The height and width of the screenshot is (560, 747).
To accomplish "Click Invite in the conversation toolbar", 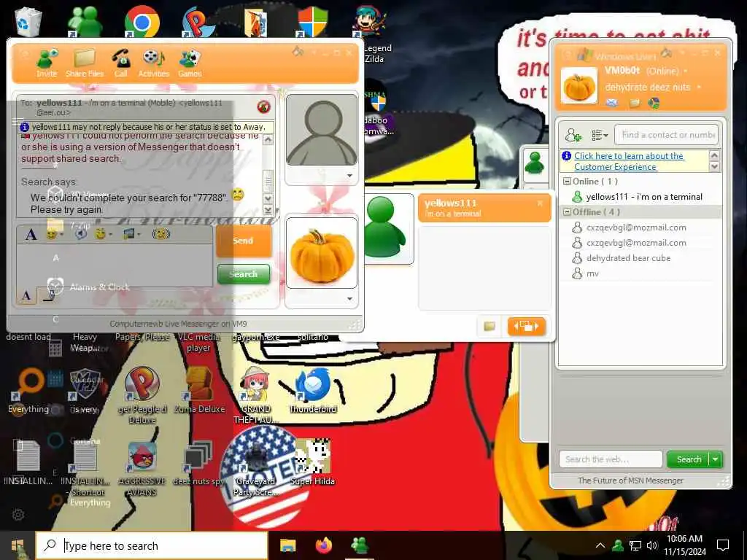I will (x=47, y=63).
